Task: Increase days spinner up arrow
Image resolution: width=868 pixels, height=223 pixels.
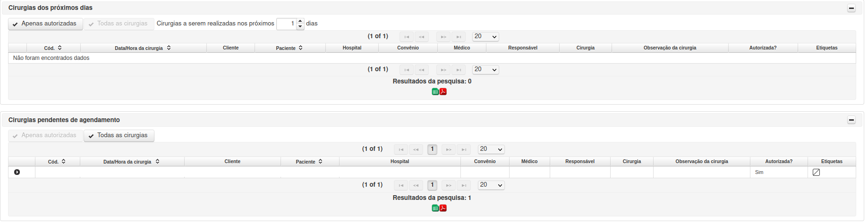Action: [300, 21]
